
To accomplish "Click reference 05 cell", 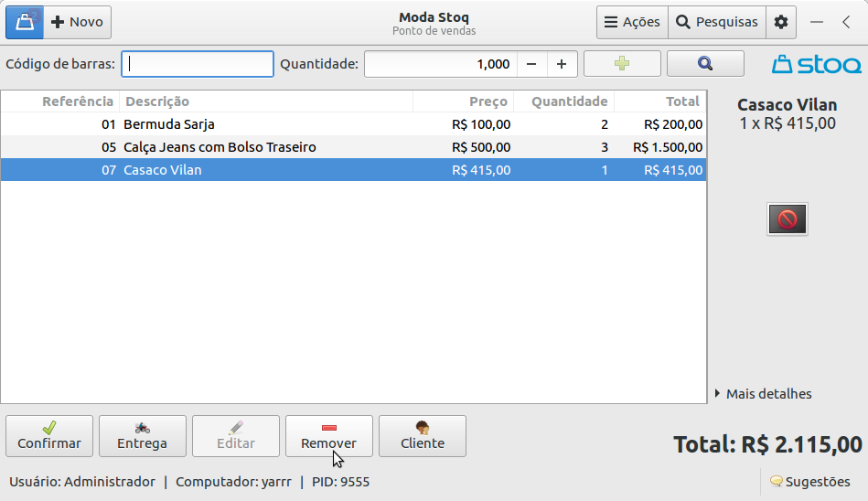I will (x=109, y=147).
